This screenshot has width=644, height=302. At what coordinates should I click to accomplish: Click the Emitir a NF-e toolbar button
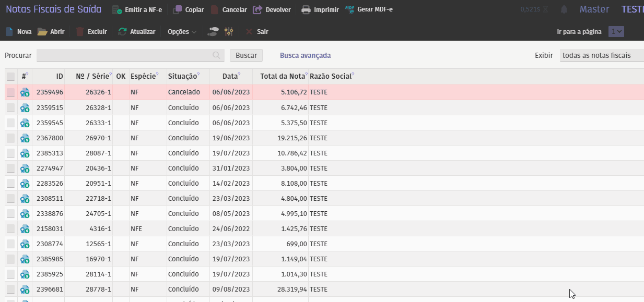tap(137, 10)
